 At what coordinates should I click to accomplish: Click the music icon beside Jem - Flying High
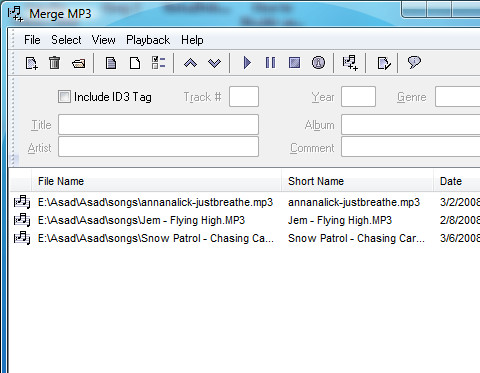tap(22, 220)
